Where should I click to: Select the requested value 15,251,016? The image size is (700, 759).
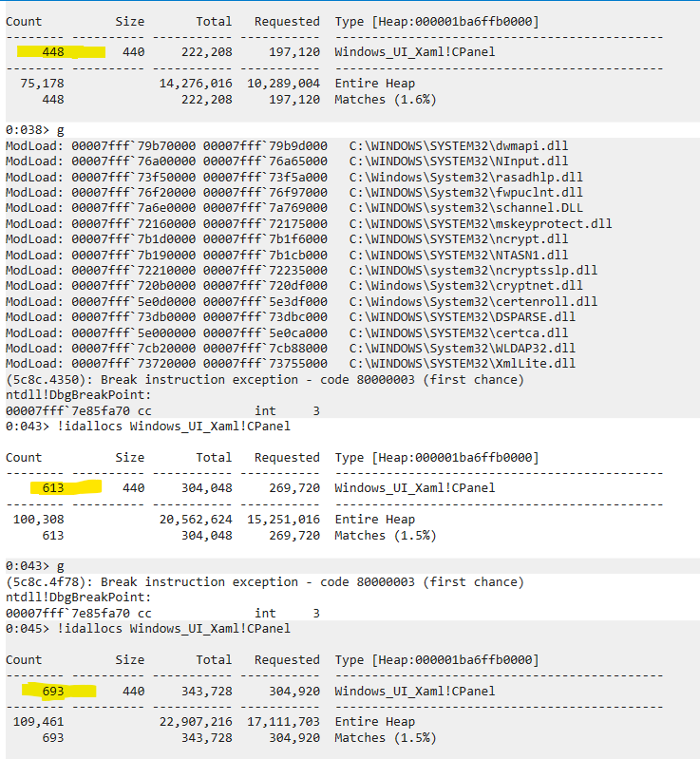click(284, 520)
